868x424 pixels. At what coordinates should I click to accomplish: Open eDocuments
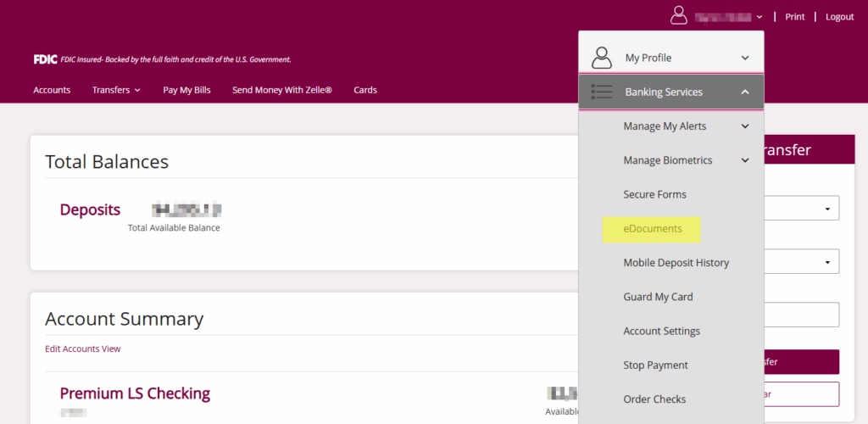pyautogui.click(x=652, y=229)
